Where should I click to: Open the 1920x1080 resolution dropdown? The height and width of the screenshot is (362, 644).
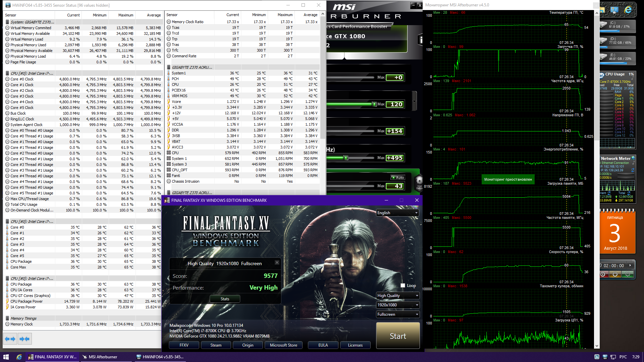click(397, 305)
